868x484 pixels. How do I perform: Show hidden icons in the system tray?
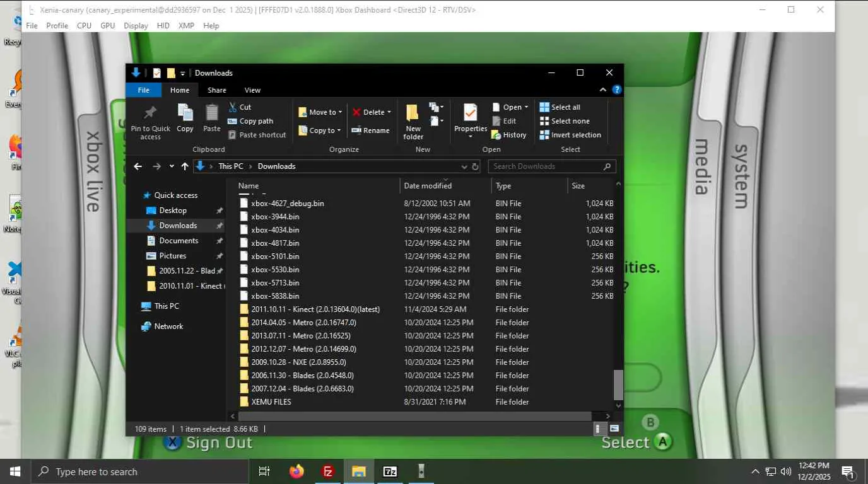click(x=755, y=471)
